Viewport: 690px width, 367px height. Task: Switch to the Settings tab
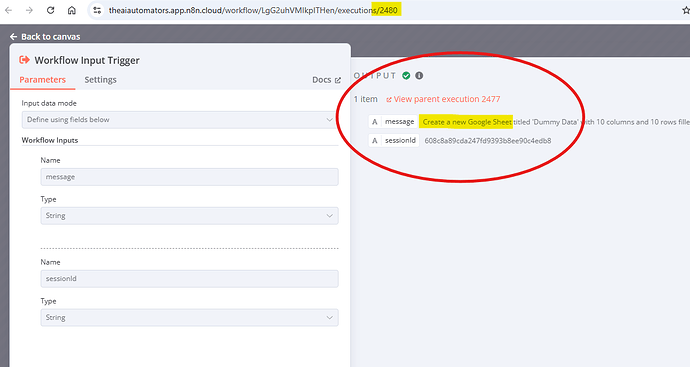(x=100, y=80)
